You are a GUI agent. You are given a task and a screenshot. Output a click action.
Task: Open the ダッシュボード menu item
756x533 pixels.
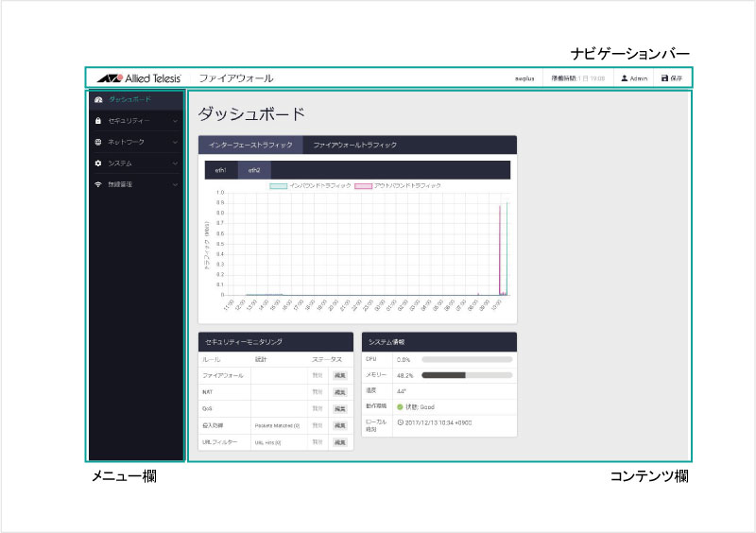click(136, 99)
